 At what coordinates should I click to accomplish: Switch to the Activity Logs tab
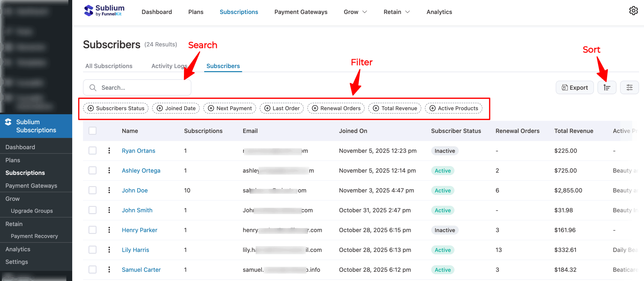pyautogui.click(x=169, y=66)
